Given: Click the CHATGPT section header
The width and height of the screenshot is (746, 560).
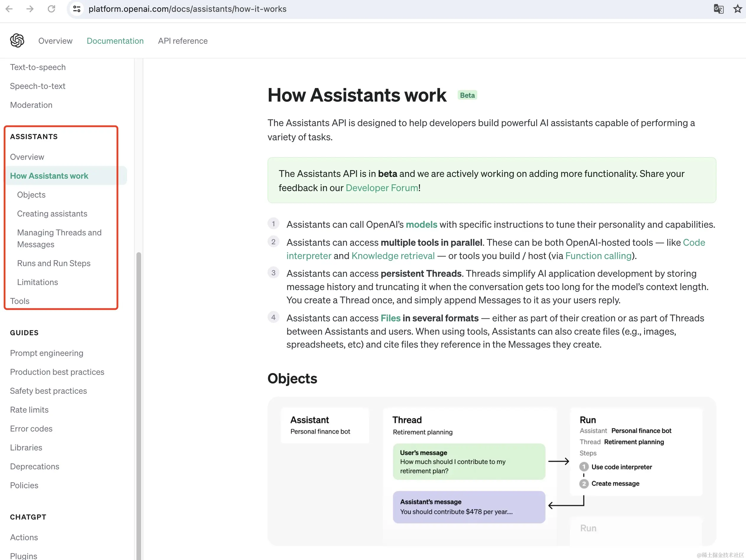Looking at the screenshot, I should pyautogui.click(x=28, y=517).
